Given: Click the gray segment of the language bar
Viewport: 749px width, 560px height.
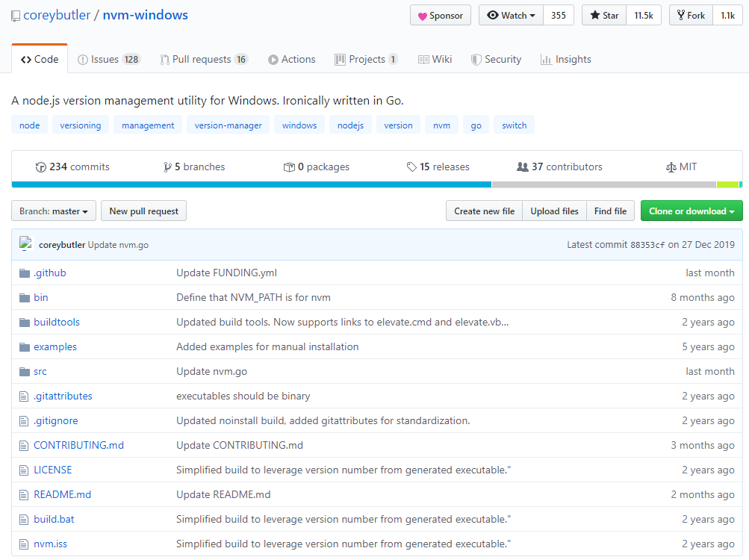Looking at the screenshot, I should coord(604,184).
